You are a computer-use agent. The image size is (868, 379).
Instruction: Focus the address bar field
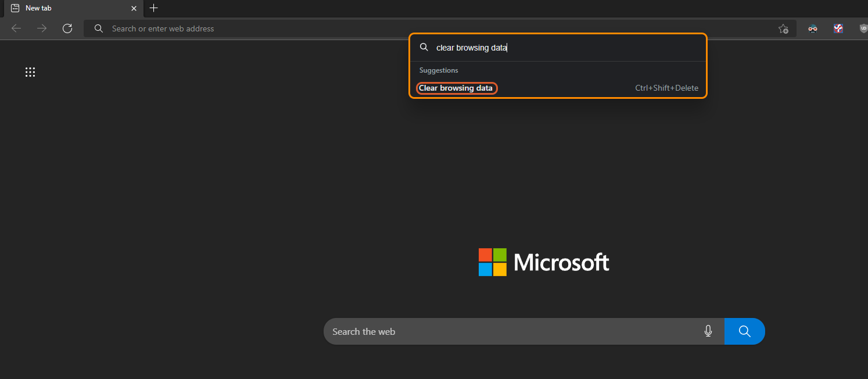[x=439, y=28]
